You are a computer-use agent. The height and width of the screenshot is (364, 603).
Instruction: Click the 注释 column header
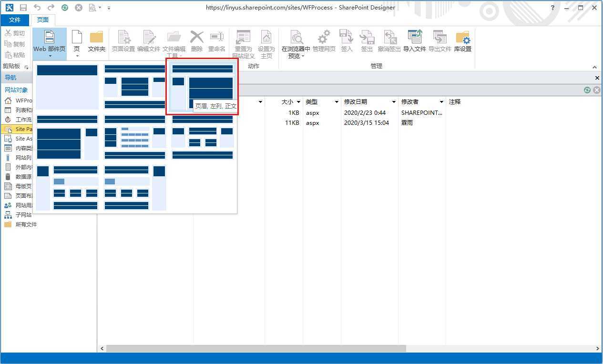click(455, 102)
